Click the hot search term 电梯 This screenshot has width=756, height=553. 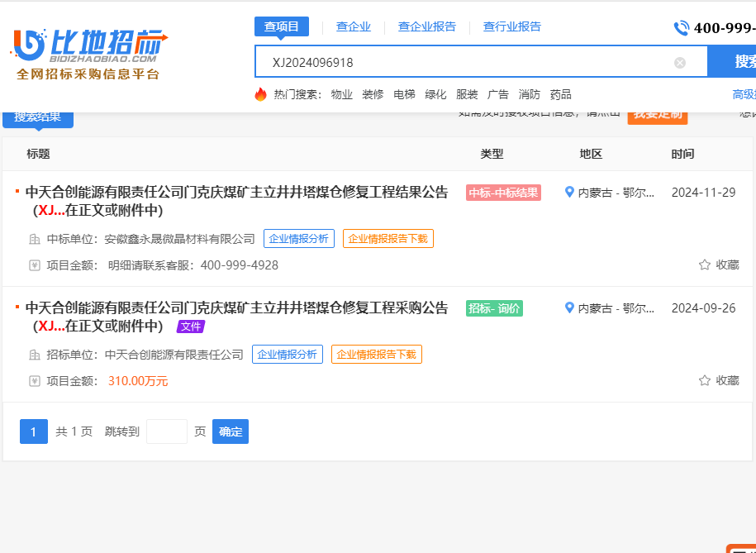(404, 94)
